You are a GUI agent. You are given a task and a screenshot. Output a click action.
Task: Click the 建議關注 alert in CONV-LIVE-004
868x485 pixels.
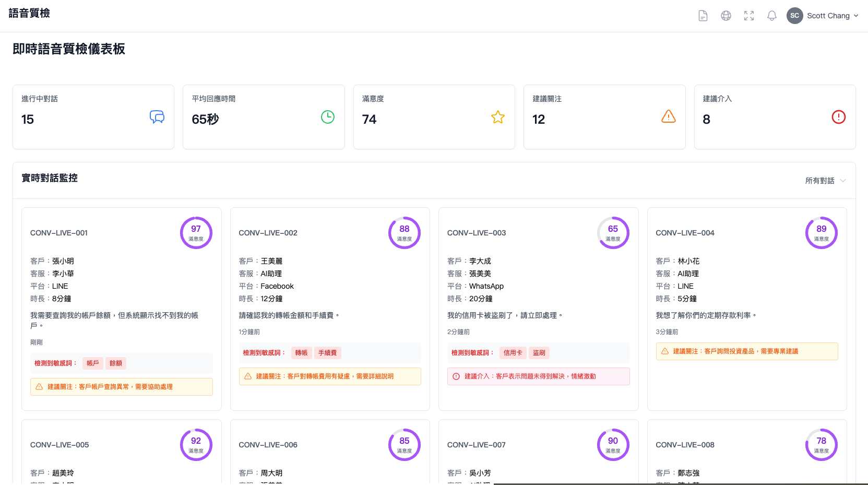tap(746, 351)
